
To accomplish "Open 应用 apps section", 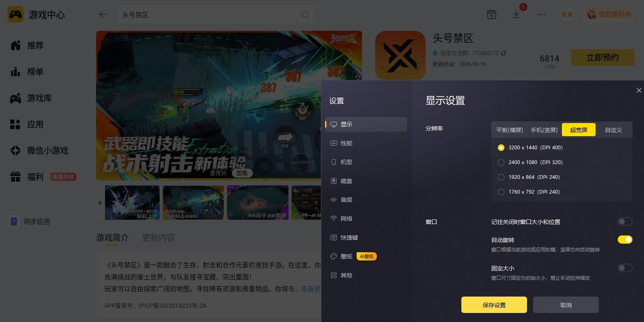I will (27, 124).
